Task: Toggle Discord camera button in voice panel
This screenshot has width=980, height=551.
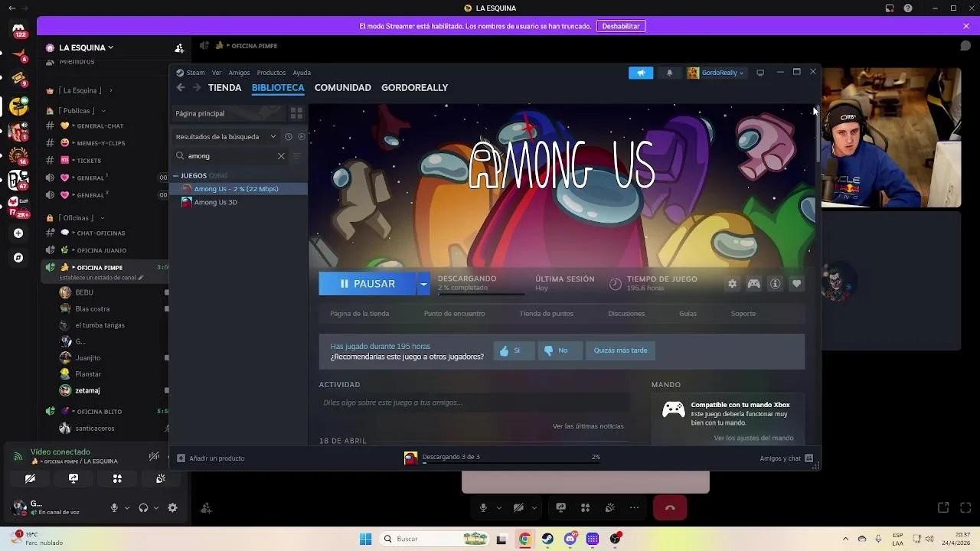Action: click(30, 478)
